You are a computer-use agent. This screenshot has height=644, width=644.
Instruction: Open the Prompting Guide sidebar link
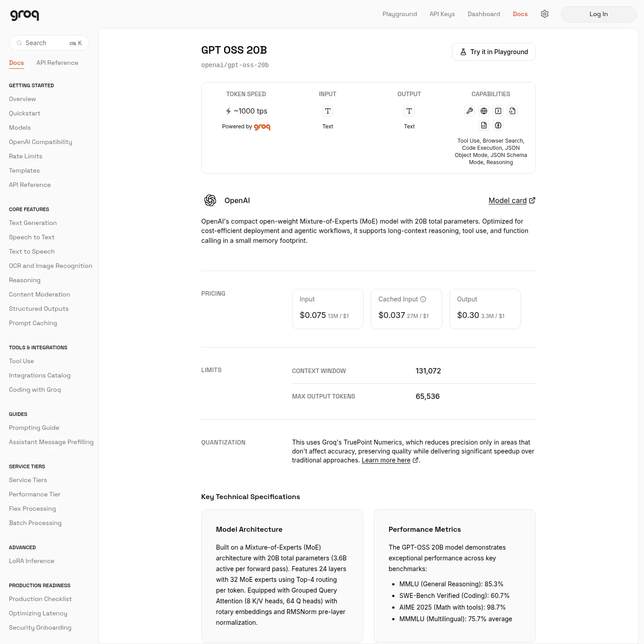(34, 428)
